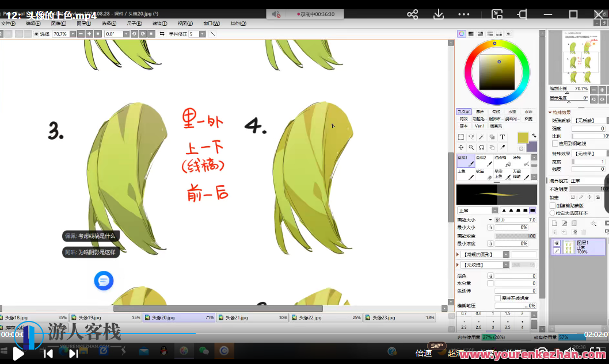This screenshot has width=609, height=364.
Task: Enable the 保持不透明度 checkbox
Action: [497, 298]
